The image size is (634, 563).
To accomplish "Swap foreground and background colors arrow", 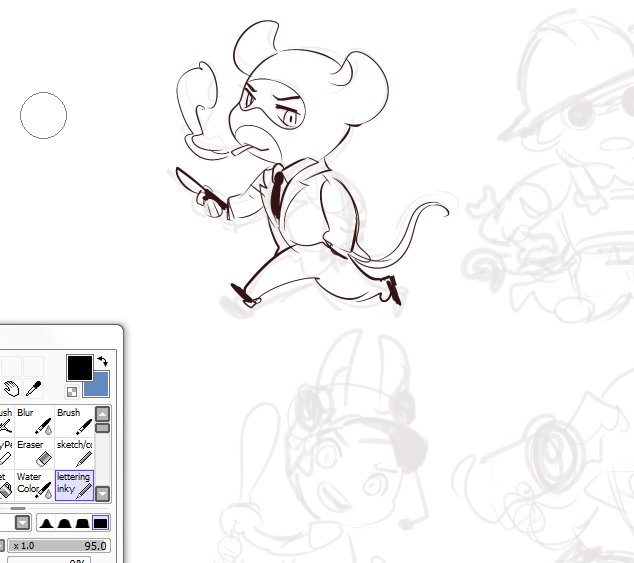I will pos(103,361).
